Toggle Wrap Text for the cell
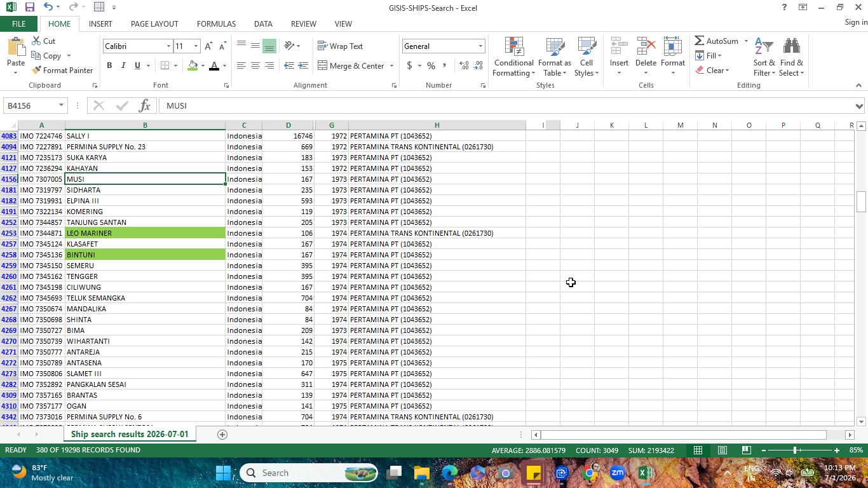 coord(340,46)
